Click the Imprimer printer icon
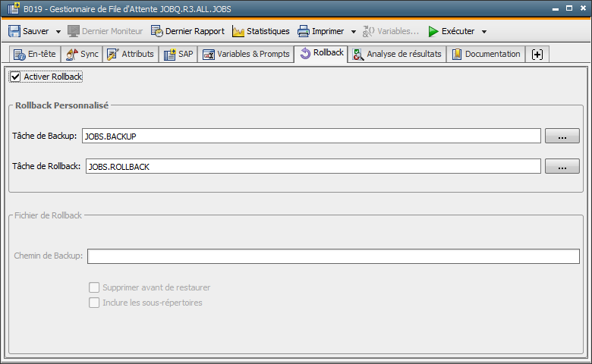The height and width of the screenshot is (364, 592). tap(304, 31)
